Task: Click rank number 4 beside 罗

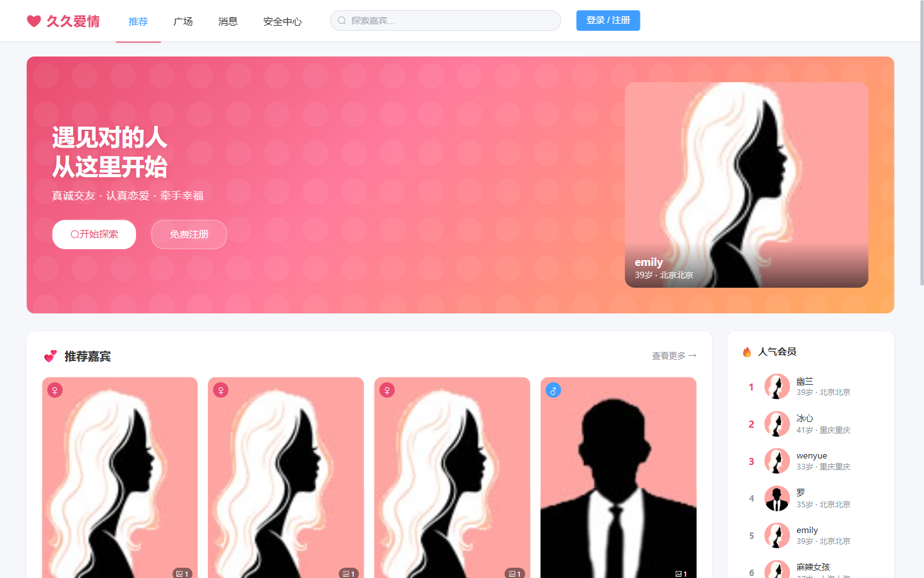Action: point(751,498)
